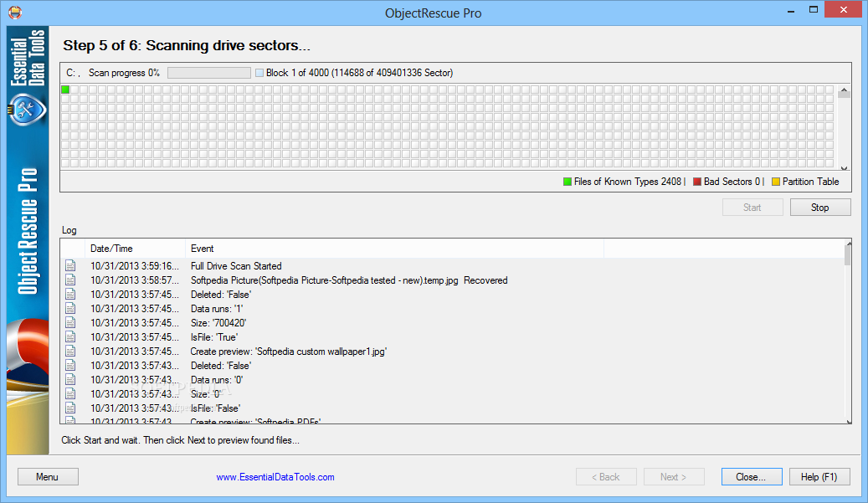Click the disabled Start button
The width and height of the screenshot is (868, 503).
click(752, 207)
